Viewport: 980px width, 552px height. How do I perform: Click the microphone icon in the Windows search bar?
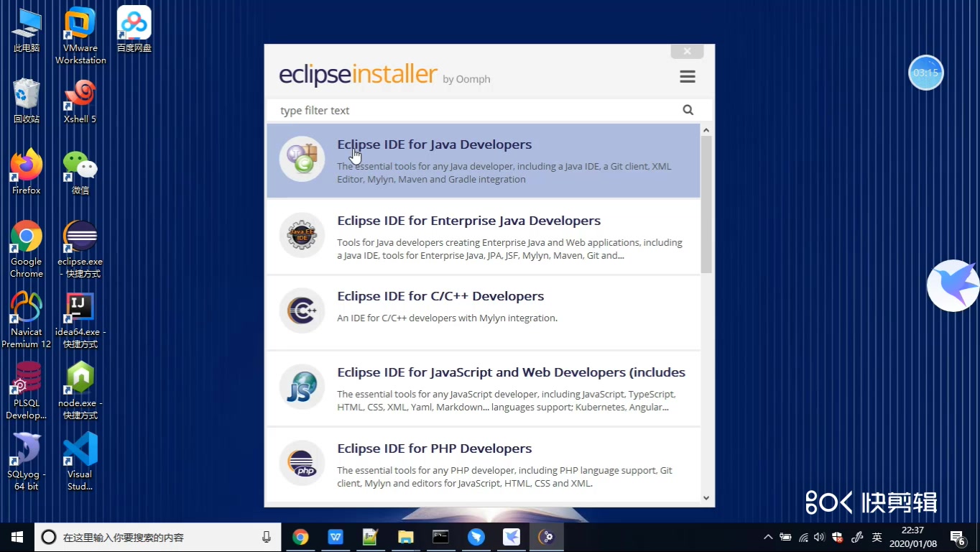[266, 537]
